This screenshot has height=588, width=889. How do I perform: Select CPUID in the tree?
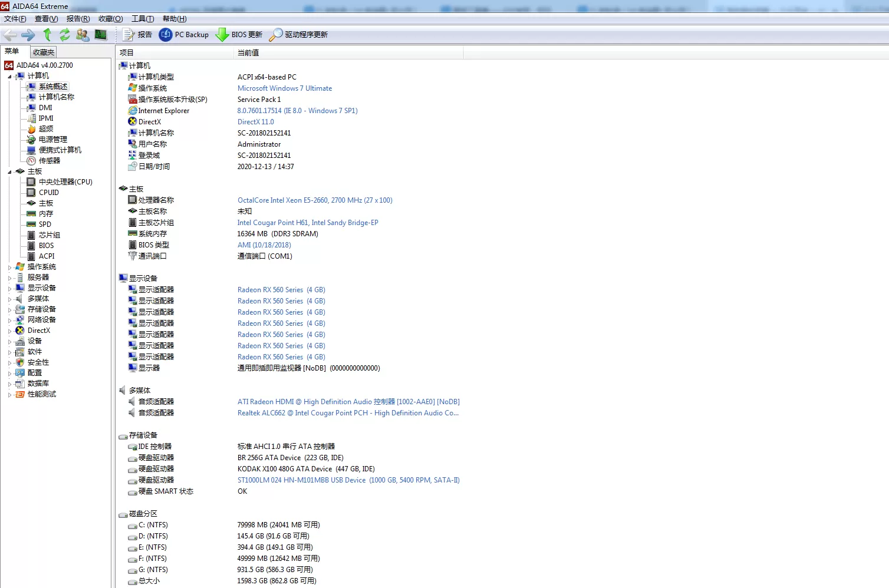point(49,193)
